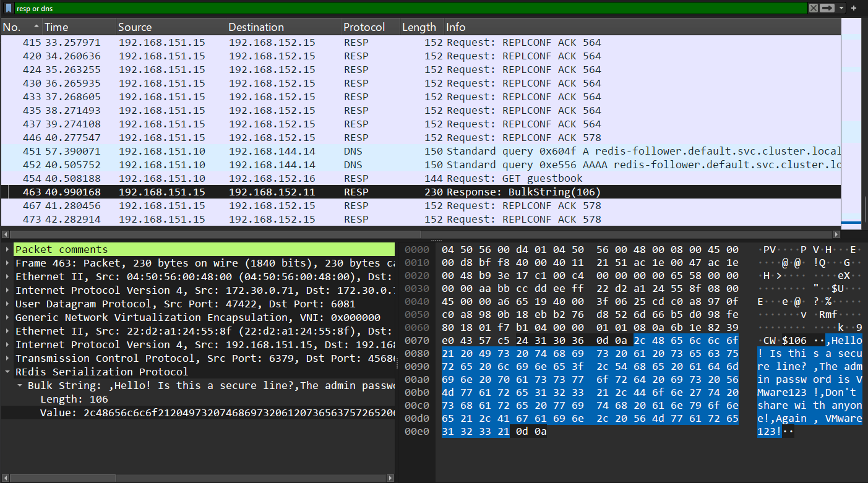Expand the Transmission Control Protocol node
Screen dimensions: 868x483
click(7, 359)
